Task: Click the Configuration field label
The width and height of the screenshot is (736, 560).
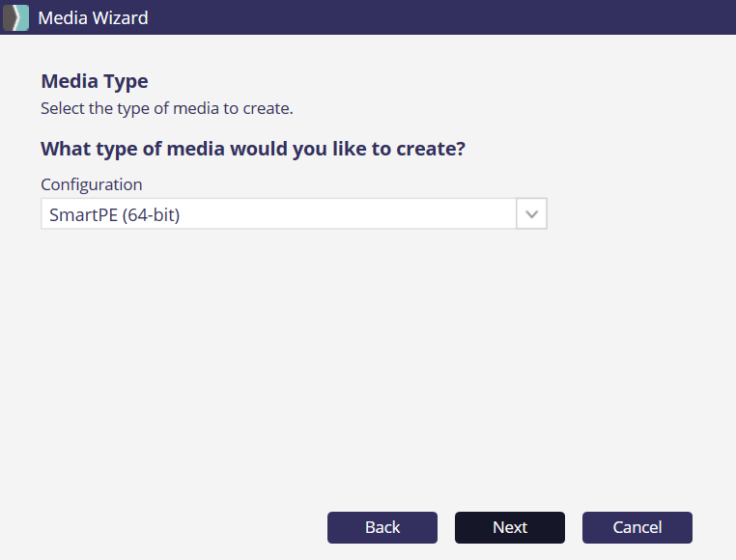Action: [x=91, y=184]
